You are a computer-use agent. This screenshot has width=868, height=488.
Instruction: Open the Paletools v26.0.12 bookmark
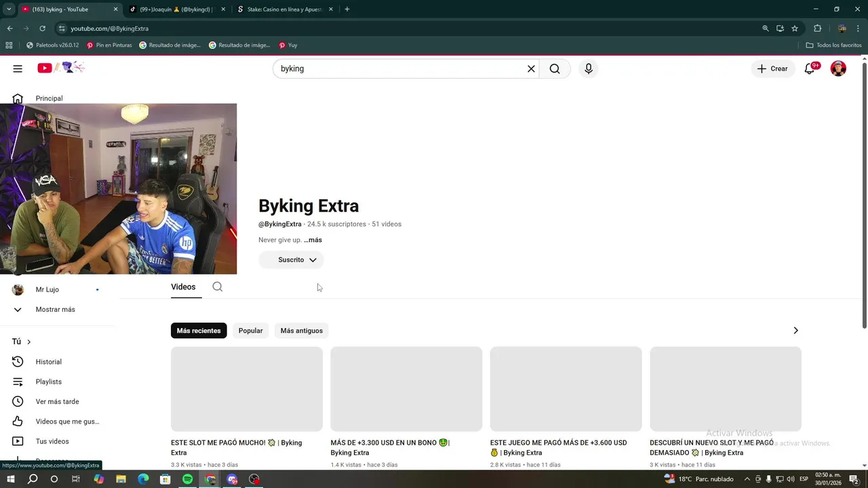(x=52, y=45)
